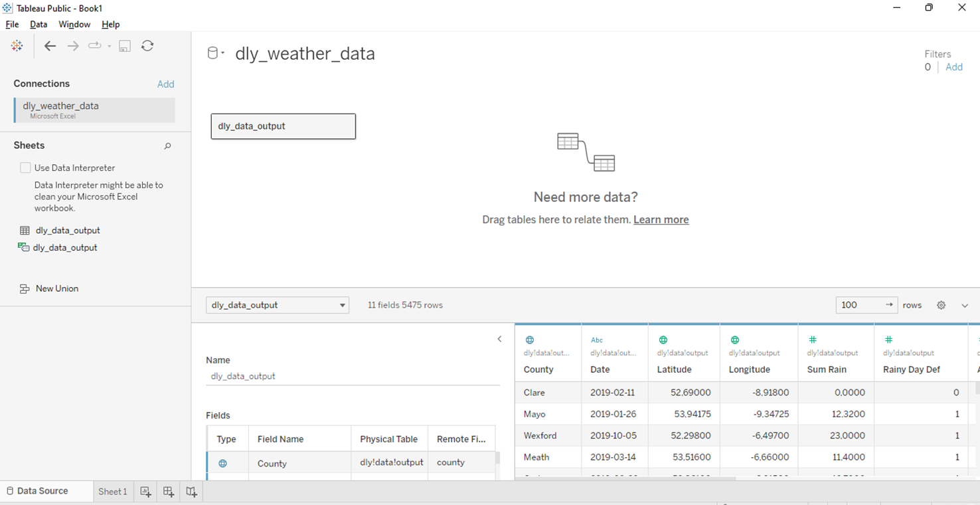The width and height of the screenshot is (980, 505).
Task: Expand the view options chevron near rows
Action: 965,305
